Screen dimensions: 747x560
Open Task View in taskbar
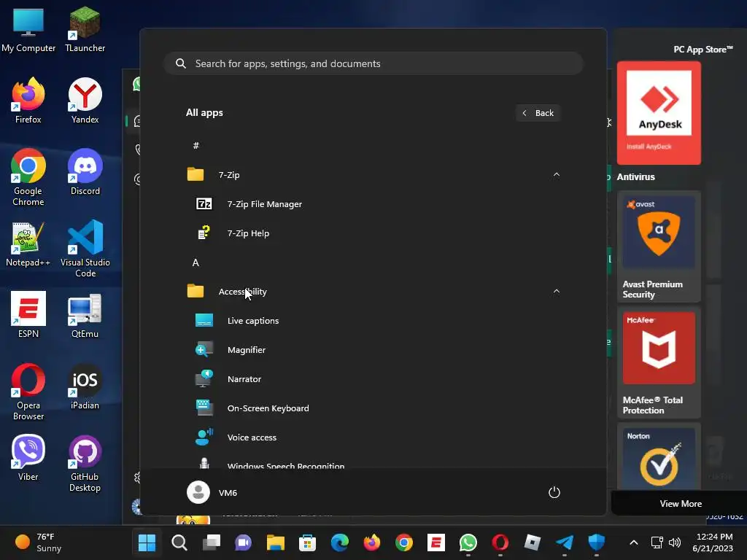[x=211, y=542]
